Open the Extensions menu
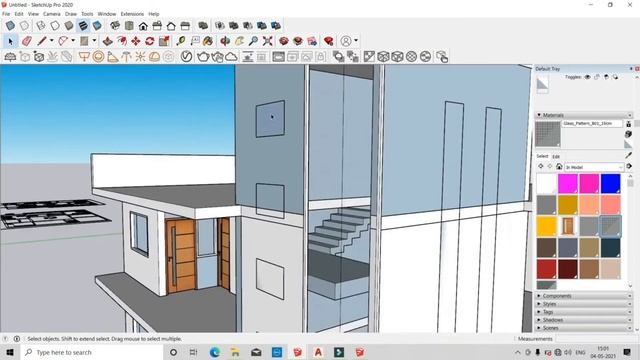This screenshot has height=360, width=640. (132, 14)
